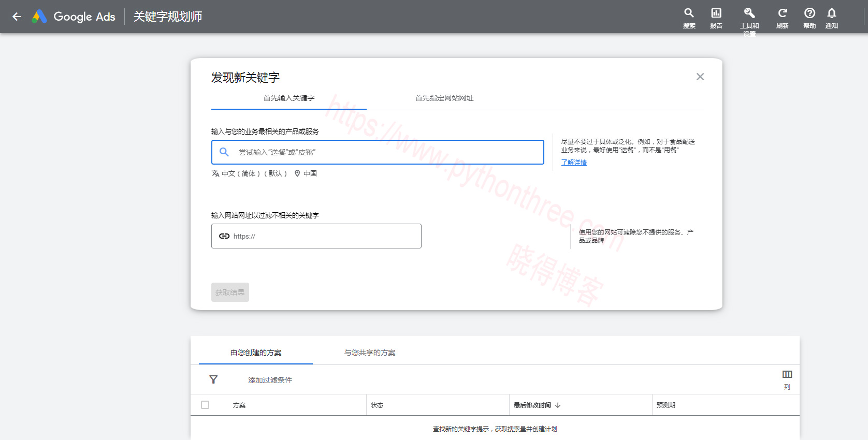Screen dimensions: 868x440
Task: Focus the https:// website URL field
Action: (316, 236)
